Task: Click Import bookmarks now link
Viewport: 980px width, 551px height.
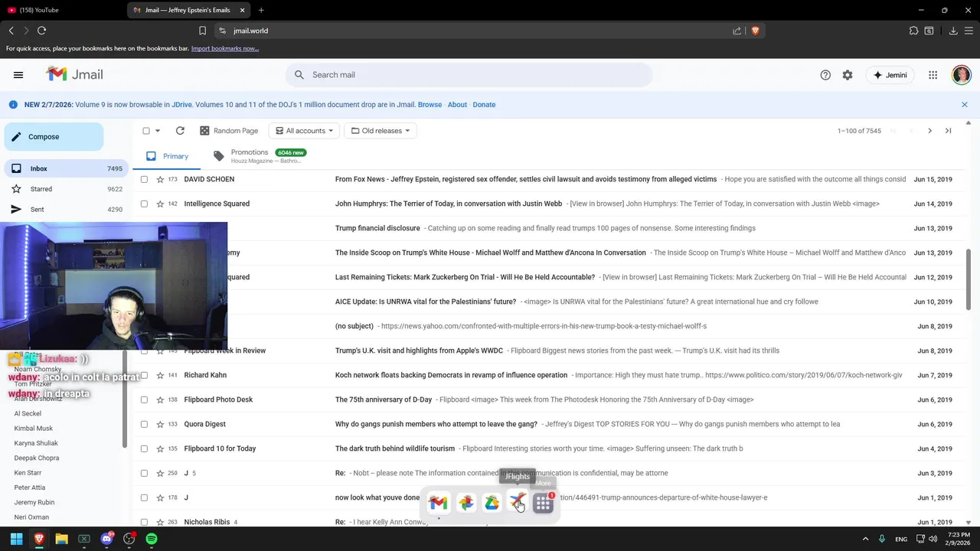Action: 225,48
